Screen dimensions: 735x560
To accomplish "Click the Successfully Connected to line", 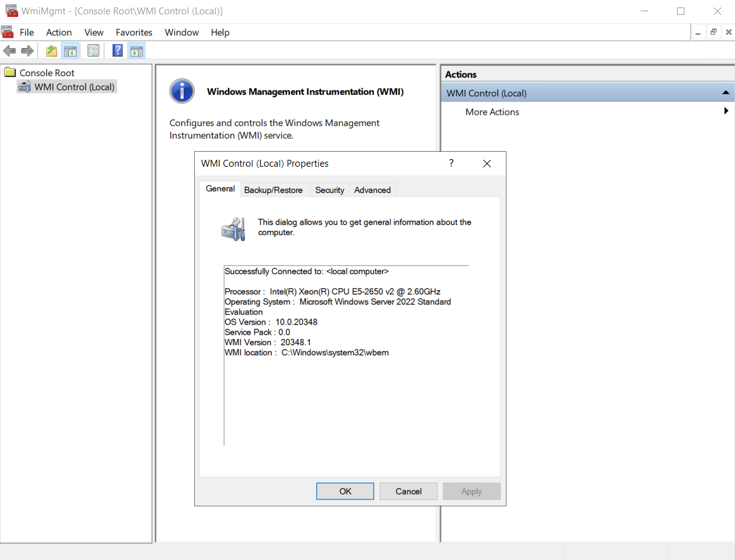I will 307,272.
